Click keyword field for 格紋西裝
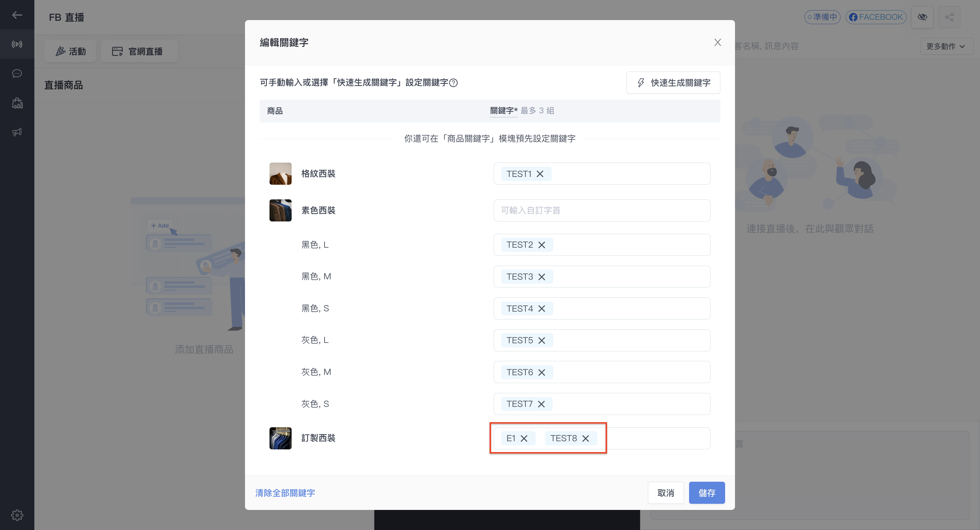 tap(602, 174)
